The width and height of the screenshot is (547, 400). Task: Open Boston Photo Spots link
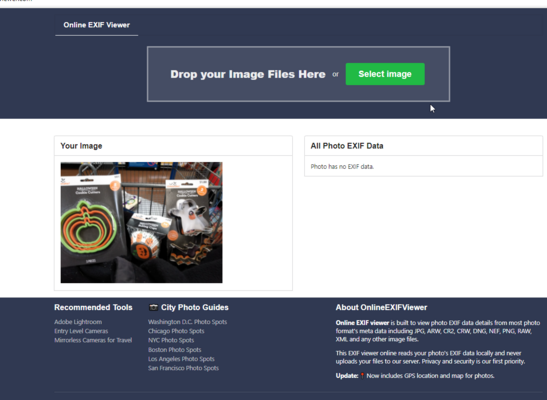click(x=174, y=349)
